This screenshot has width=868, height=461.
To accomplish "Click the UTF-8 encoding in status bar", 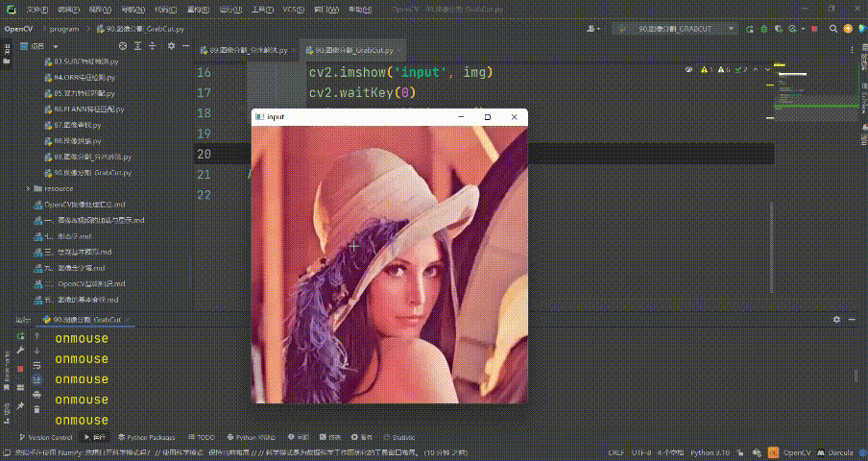I will click(641, 452).
